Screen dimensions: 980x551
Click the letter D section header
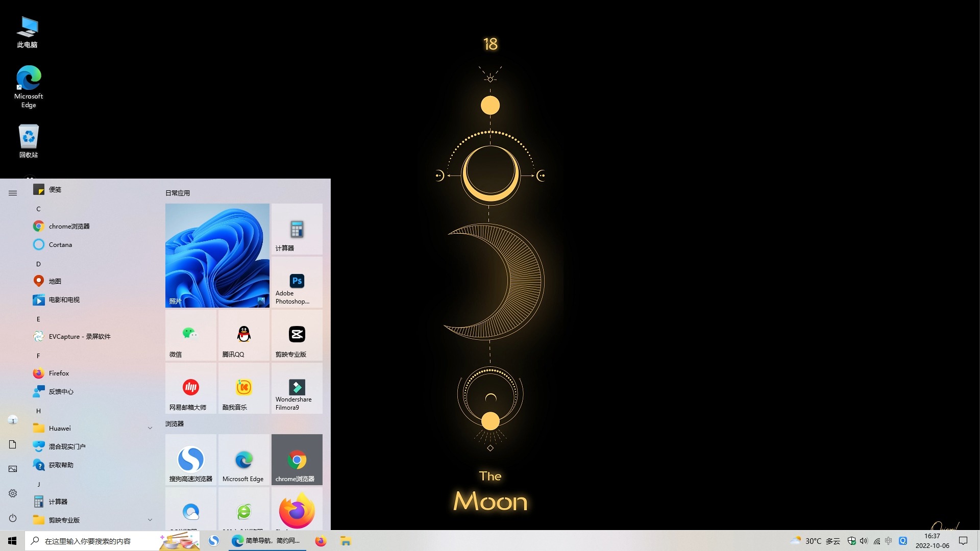pos(38,264)
